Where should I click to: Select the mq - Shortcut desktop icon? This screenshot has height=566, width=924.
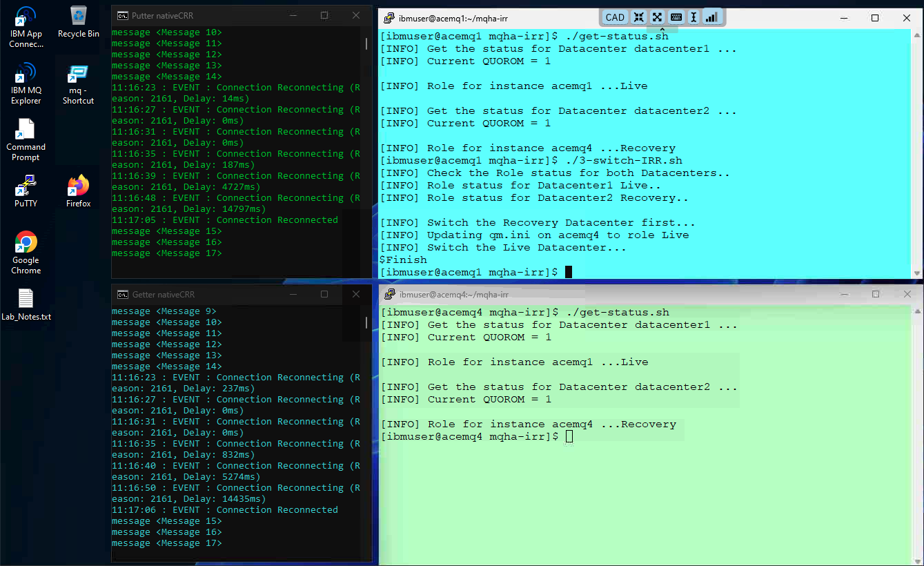pos(79,84)
